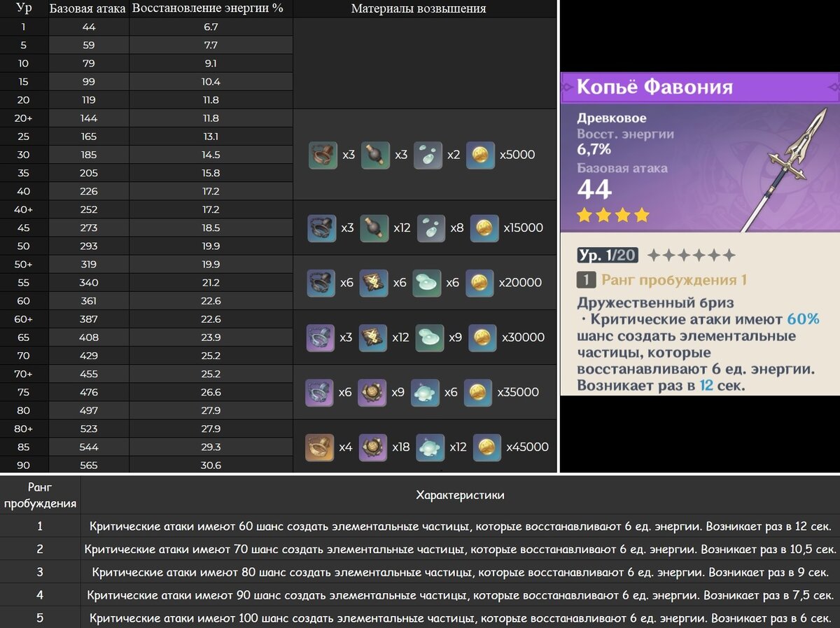Image resolution: width=840 pixels, height=628 pixels.
Task: Select the slime secretion icon marked x9
Action: pyautogui.click(x=430, y=337)
